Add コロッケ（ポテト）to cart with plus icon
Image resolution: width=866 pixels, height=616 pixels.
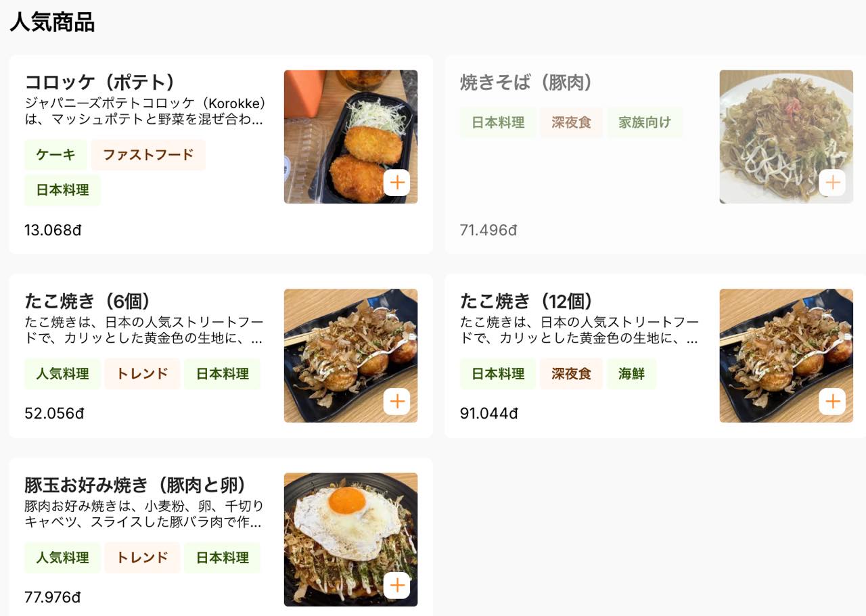click(396, 183)
